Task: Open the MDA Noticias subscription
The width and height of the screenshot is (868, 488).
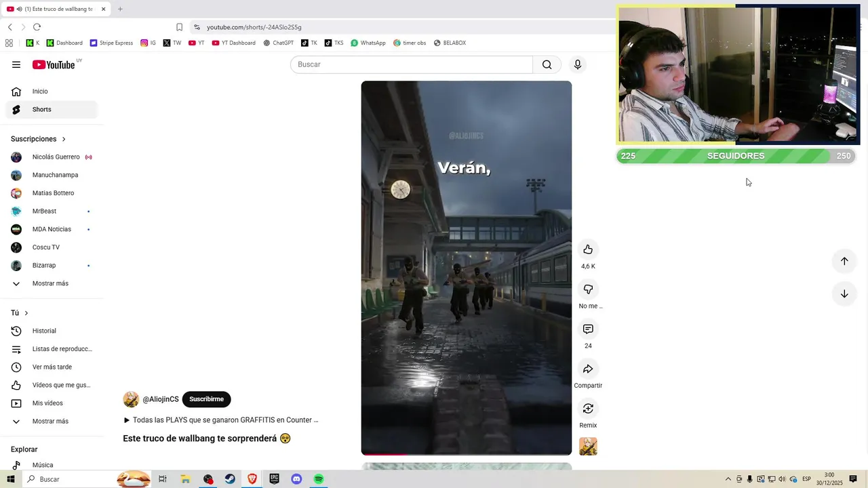Action: pyautogui.click(x=52, y=229)
